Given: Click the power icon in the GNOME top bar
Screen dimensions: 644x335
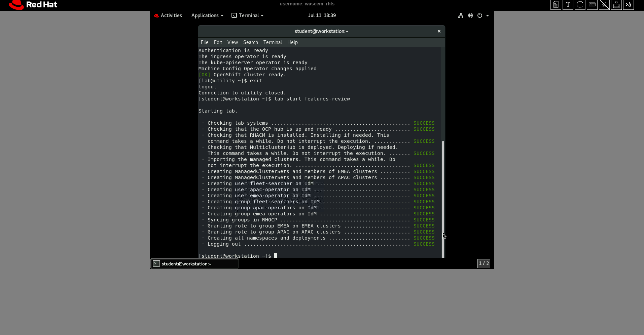Looking at the screenshot, I should pos(480,15).
